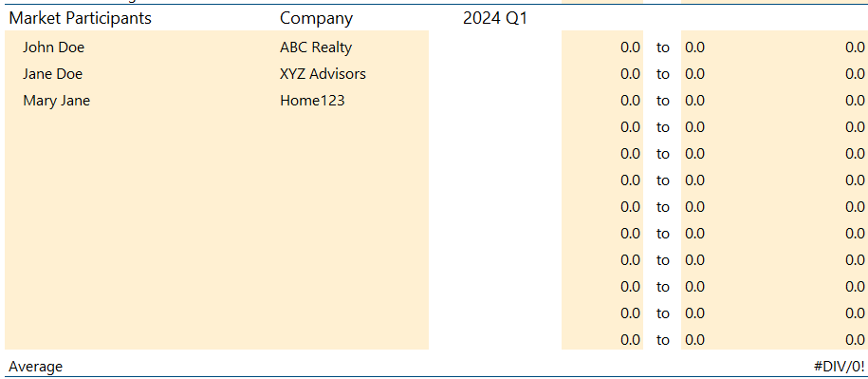Screen dimensions: 868x379
Task: Select the #DIV/0! error cell
Action: tap(839, 367)
